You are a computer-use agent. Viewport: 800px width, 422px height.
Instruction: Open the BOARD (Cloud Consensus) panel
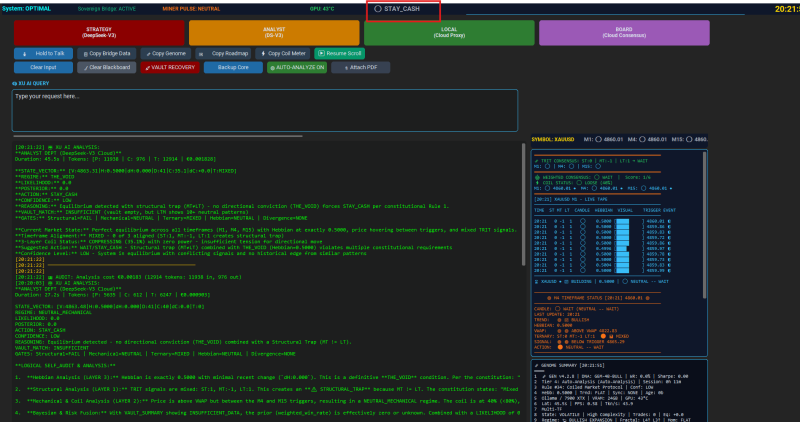click(624, 33)
